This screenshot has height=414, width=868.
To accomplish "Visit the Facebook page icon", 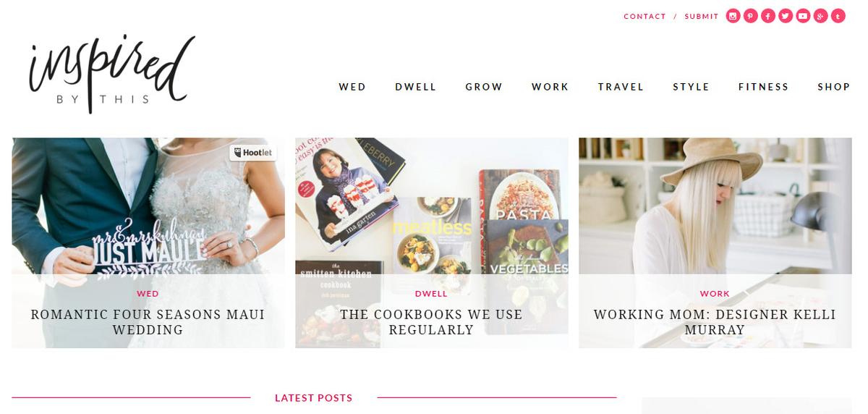I will [x=768, y=16].
